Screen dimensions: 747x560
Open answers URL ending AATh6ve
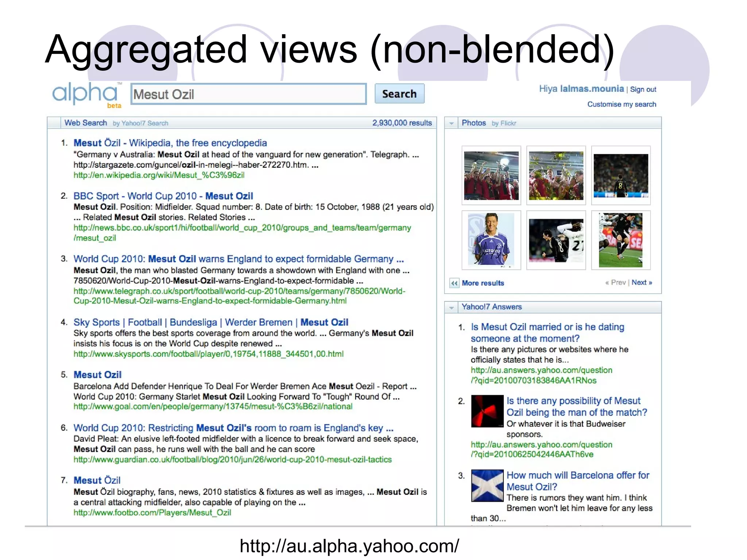click(541, 449)
